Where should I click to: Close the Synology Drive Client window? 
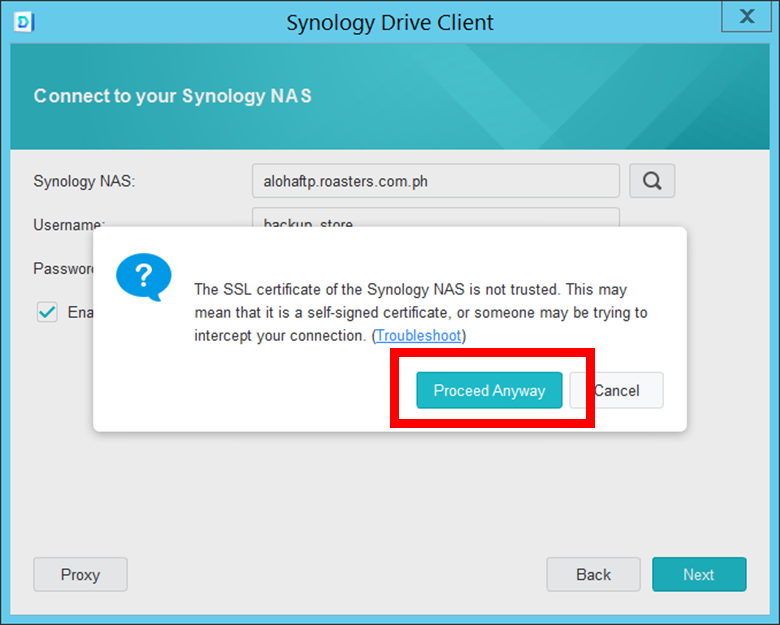click(746, 16)
